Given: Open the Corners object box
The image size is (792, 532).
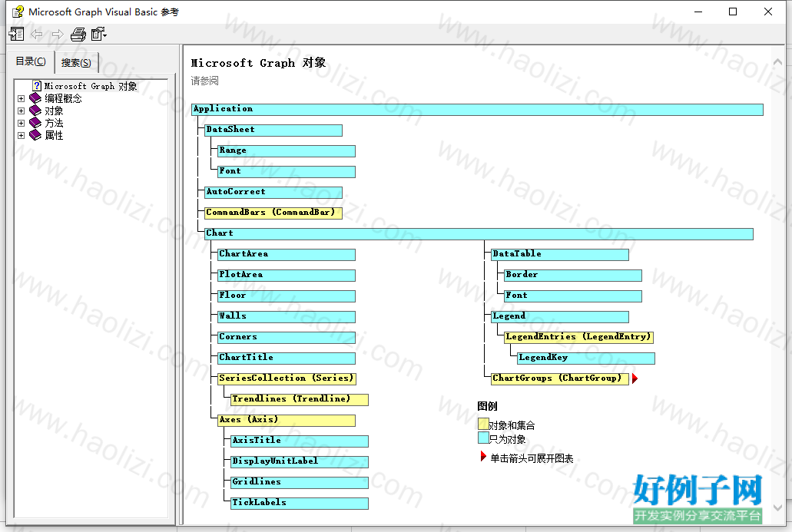Looking at the screenshot, I should click(287, 337).
